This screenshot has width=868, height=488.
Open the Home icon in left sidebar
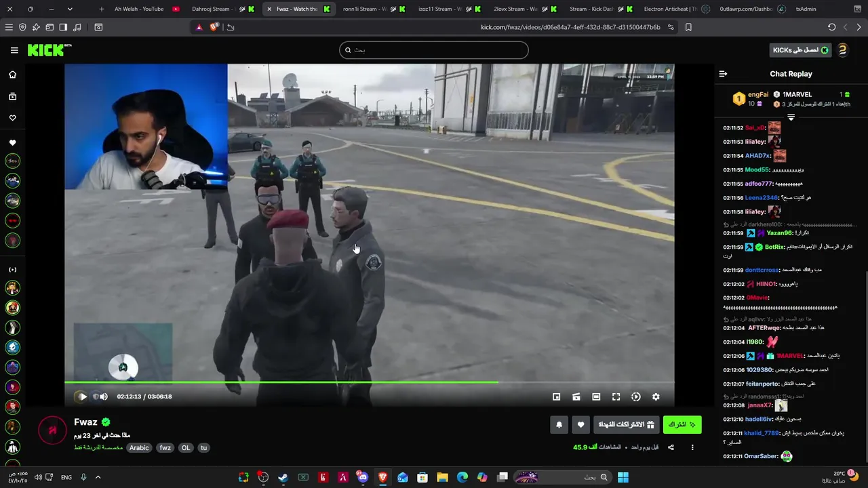pyautogui.click(x=12, y=75)
